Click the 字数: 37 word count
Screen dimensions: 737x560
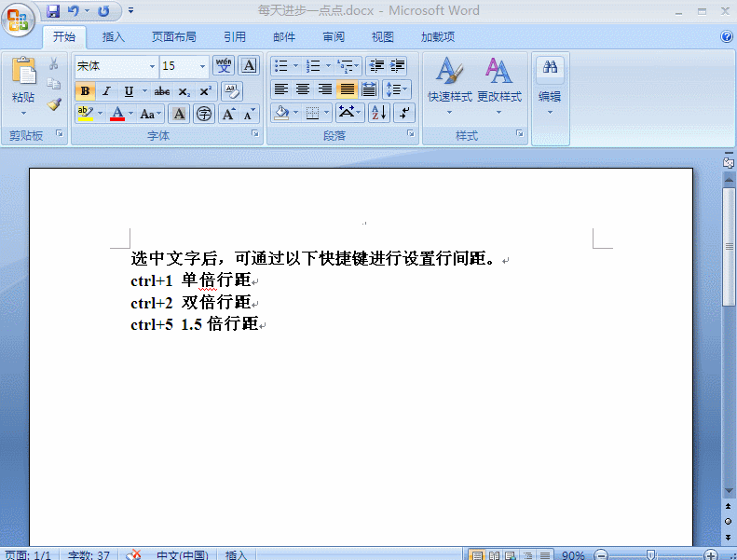point(89,555)
